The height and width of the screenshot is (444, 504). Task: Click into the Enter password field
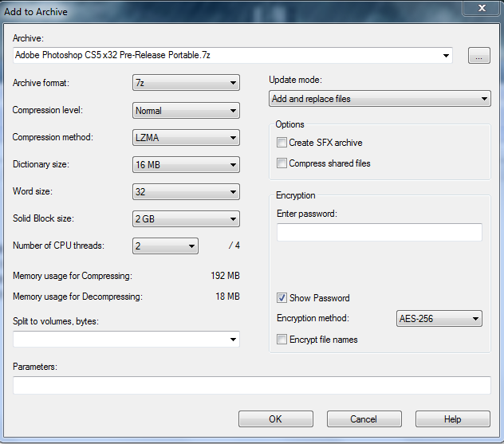coord(380,232)
